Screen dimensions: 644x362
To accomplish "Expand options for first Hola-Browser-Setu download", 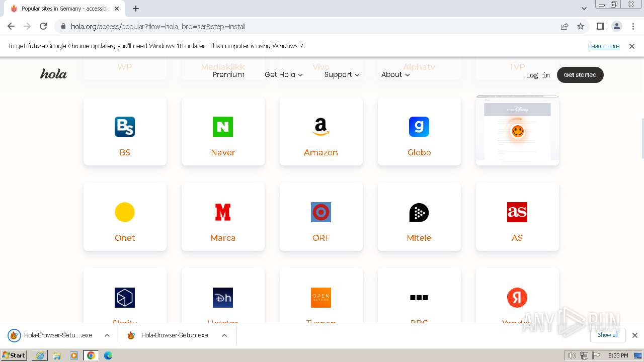I will click(107, 335).
